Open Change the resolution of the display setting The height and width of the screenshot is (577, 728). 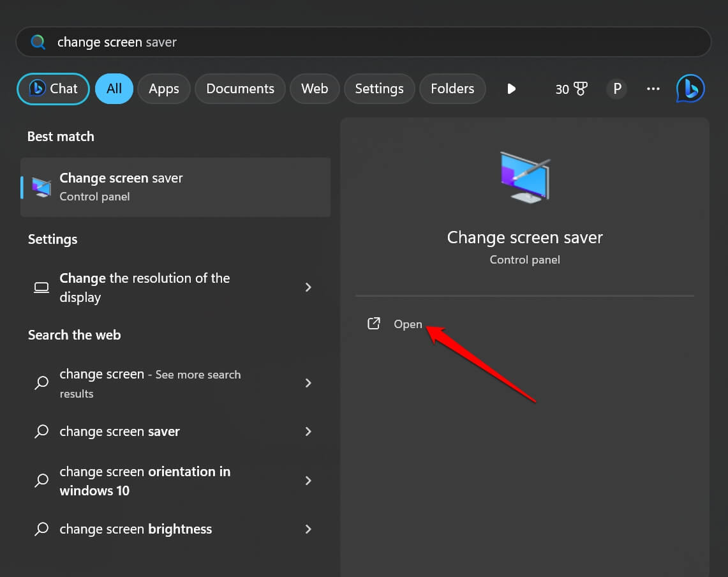175,288
